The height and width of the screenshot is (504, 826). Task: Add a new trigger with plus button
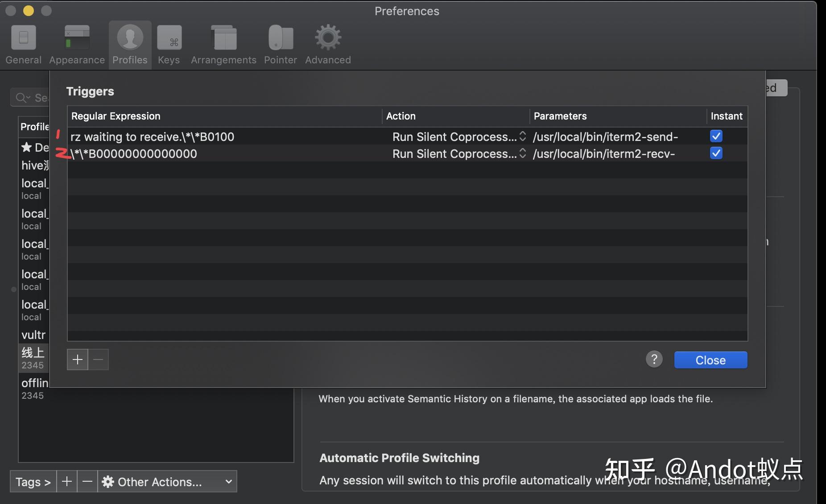tap(78, 359)
